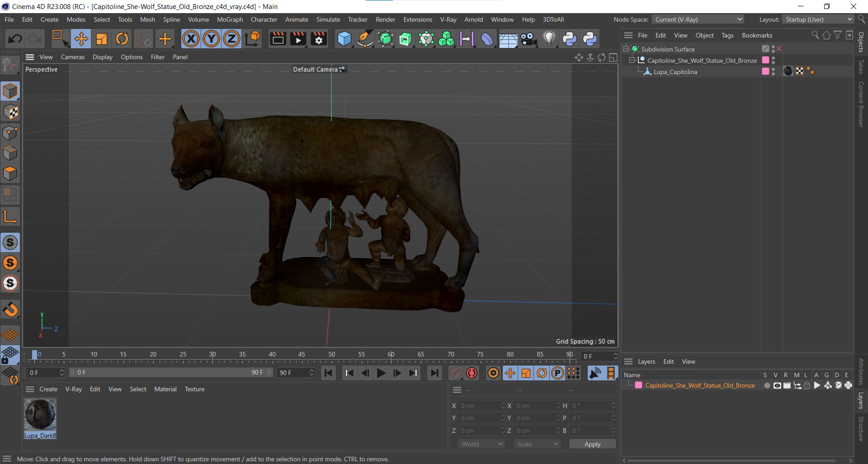868x464 pixels.
Task: Enable Axis mode L-shaped icon
Action: tap(10, 216)
